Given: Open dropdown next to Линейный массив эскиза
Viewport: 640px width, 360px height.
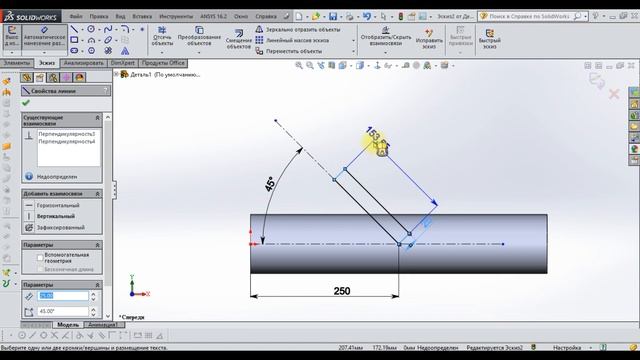Looking at the screenshot, I should click(x=353, y=40).
